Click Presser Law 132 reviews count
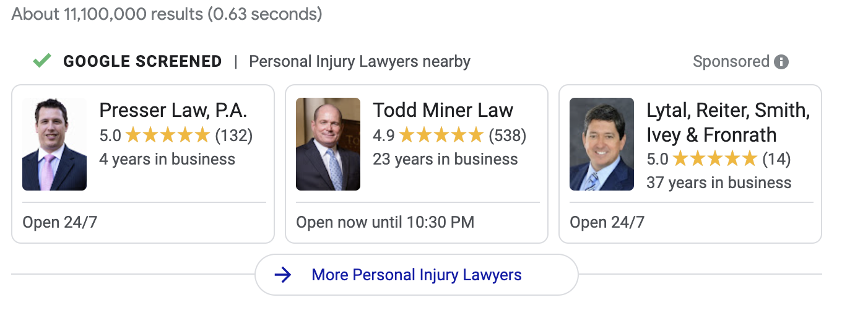This screenshot has width=868, height=318. point(234,135)
